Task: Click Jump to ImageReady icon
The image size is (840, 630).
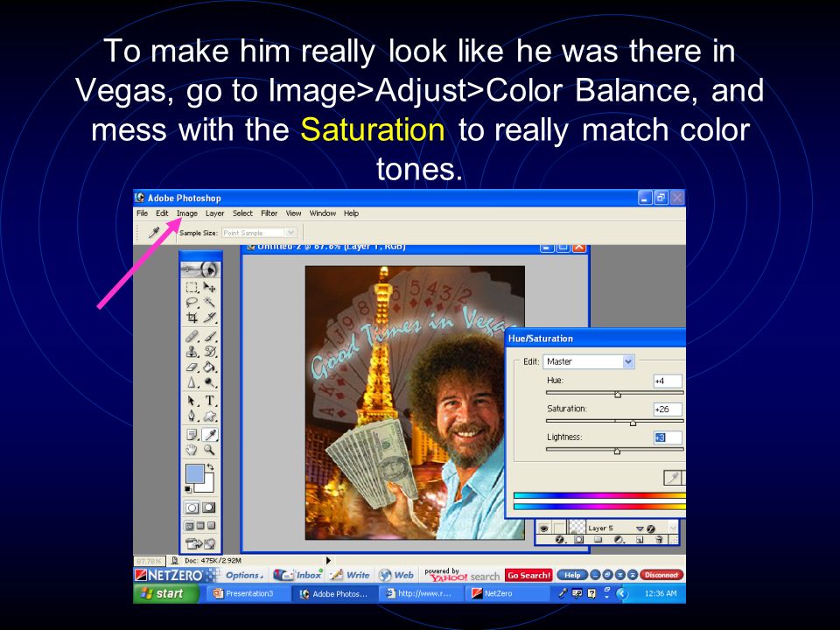Action: tap(200, 543)
